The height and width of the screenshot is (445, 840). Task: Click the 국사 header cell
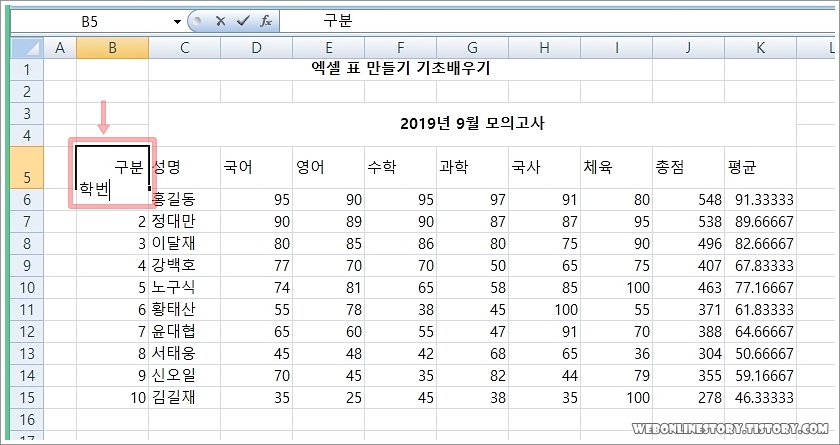(544, 168)
